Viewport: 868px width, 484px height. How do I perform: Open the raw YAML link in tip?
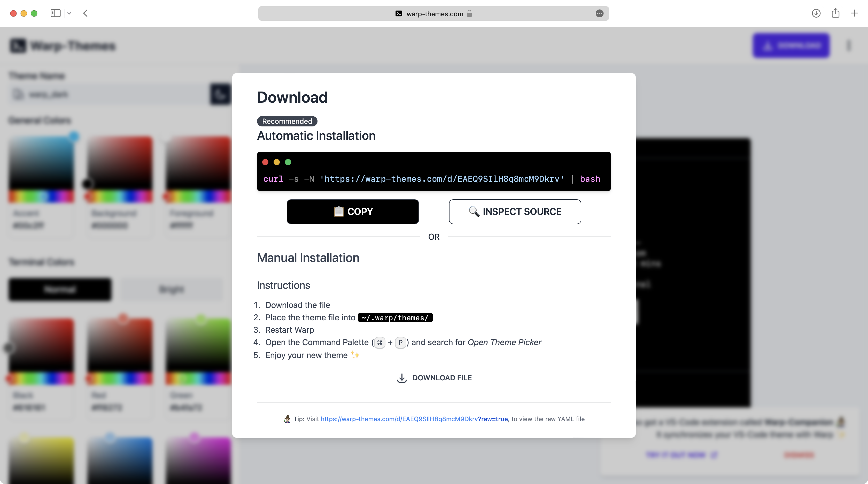click(414, 419)
